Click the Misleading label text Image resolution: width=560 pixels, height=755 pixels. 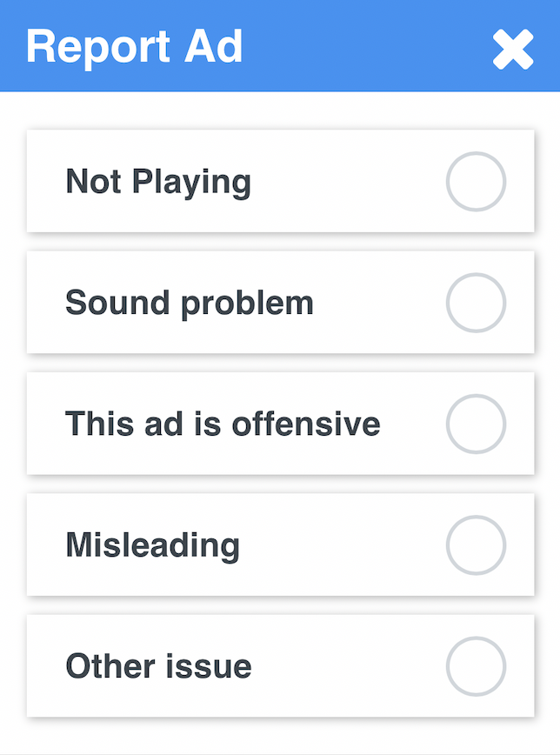click(x=152, y=545)
